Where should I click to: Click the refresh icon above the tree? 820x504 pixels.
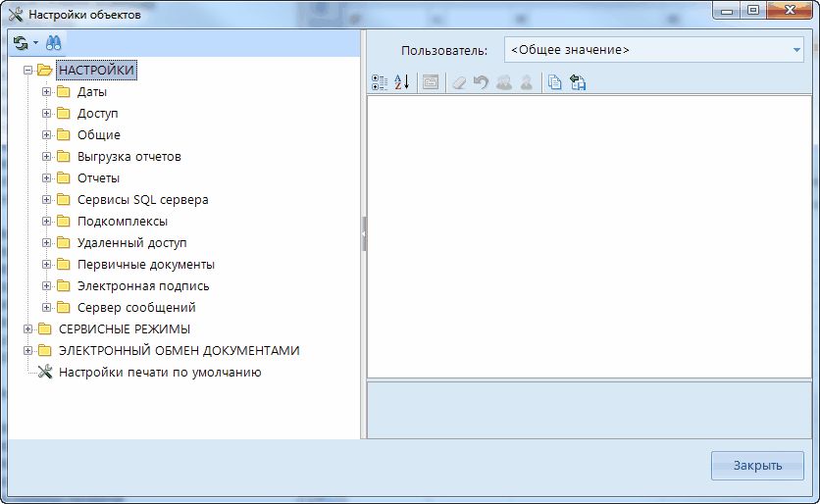click(x=21, y=43)
